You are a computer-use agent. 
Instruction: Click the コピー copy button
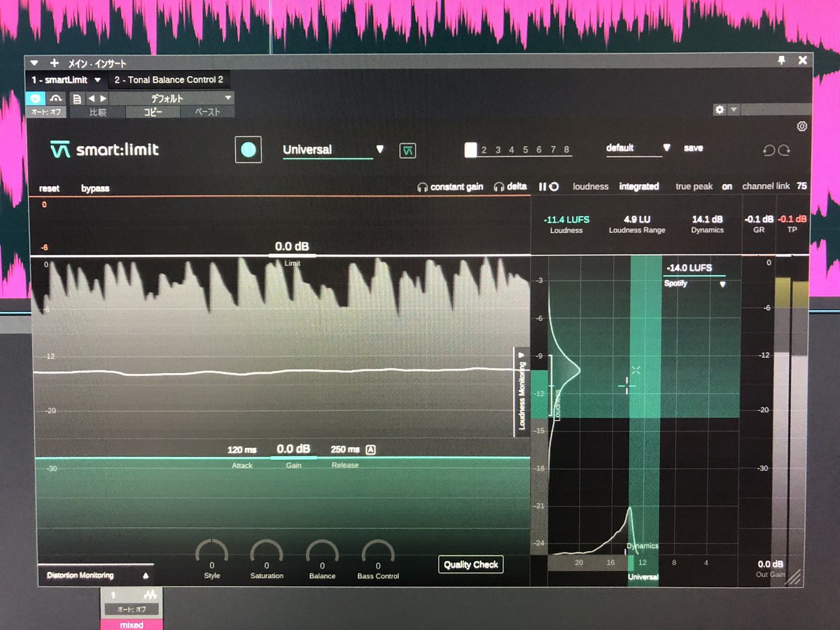[x=152, y=112]
